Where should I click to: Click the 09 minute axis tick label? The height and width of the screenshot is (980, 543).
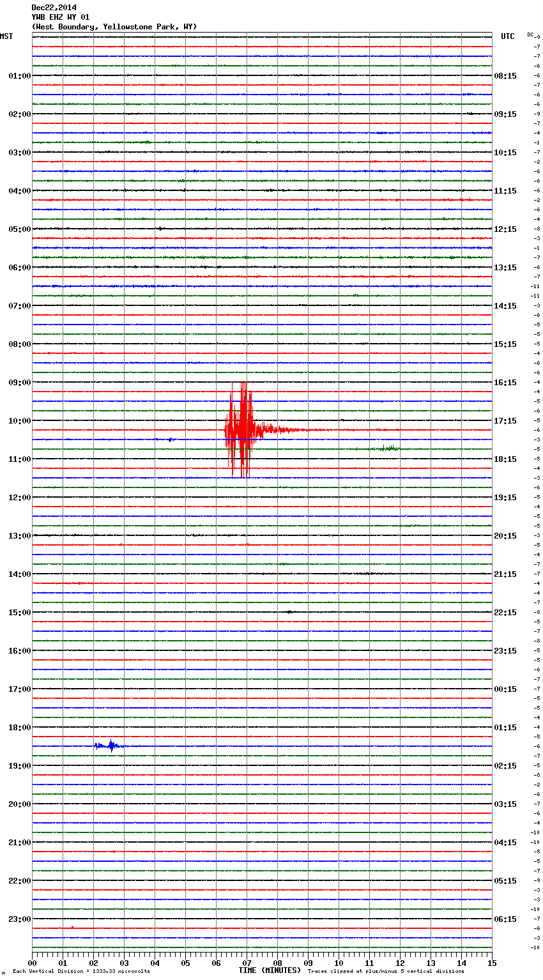point(309,963)
